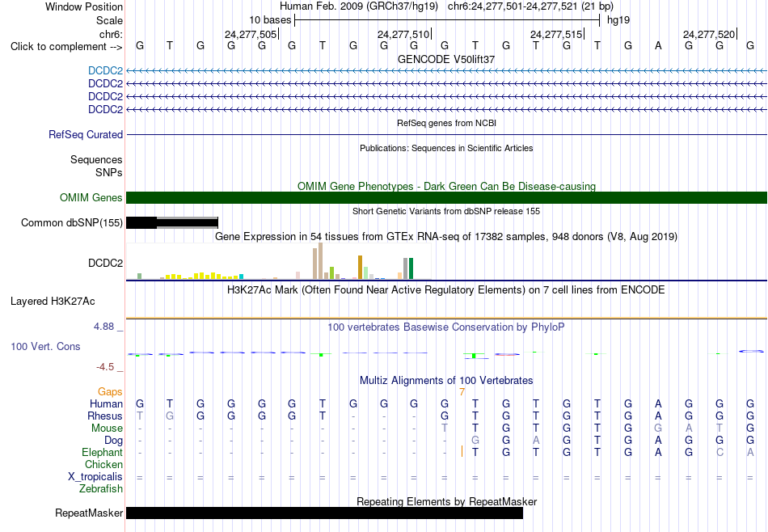Image resolution: width=768 pixels, height=532 pixels.
Task: Open the GTEx Gene Expression track title
Action: [x=446, y=237]
